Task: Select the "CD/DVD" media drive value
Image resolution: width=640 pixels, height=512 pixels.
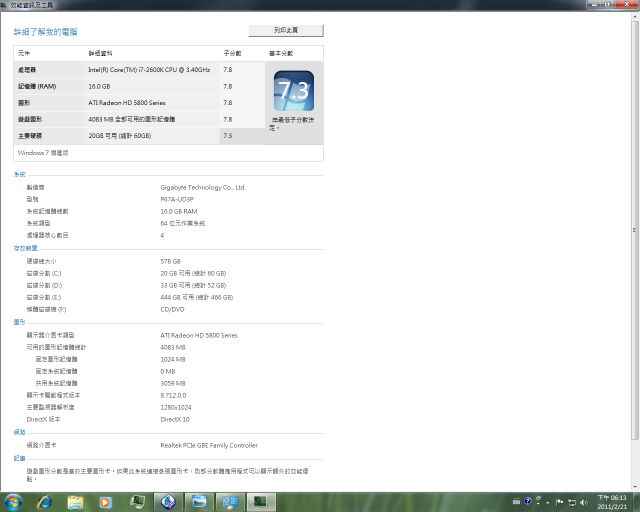Action: click(x=172, y=309)
